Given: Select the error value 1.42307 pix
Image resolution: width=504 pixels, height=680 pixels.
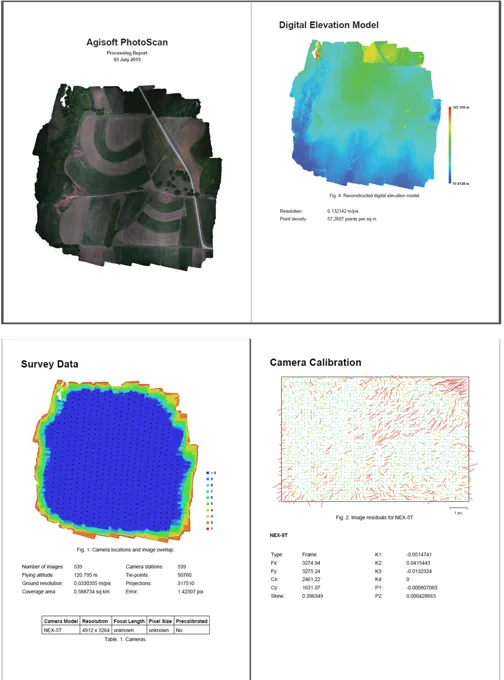Looking at the screenshot, I should (190, 592).
